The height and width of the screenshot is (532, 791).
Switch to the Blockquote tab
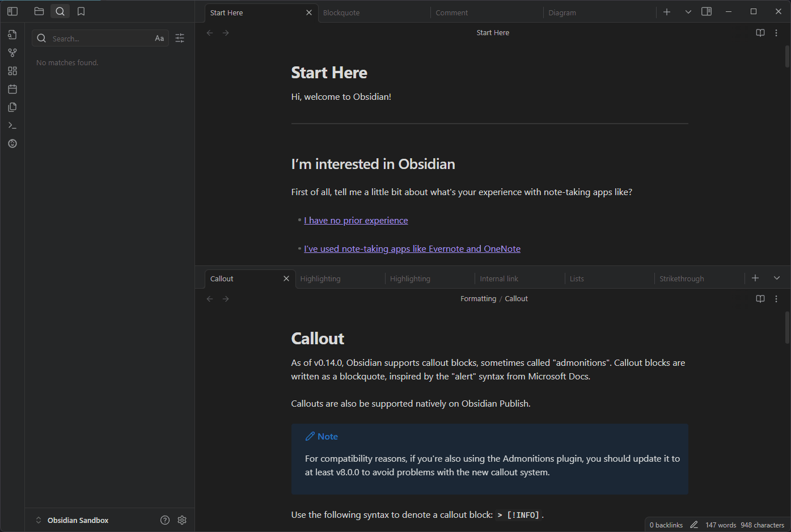tap(341, 12)
